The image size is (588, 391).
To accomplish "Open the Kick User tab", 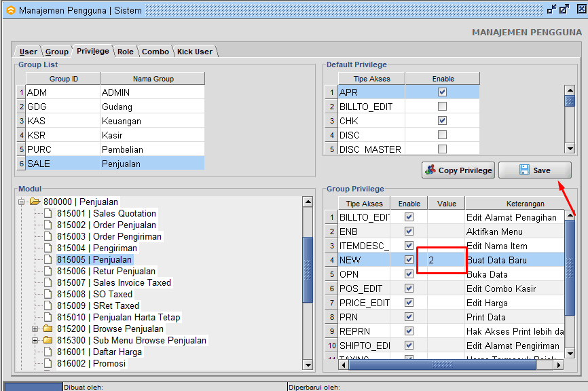I will [195, 52].
